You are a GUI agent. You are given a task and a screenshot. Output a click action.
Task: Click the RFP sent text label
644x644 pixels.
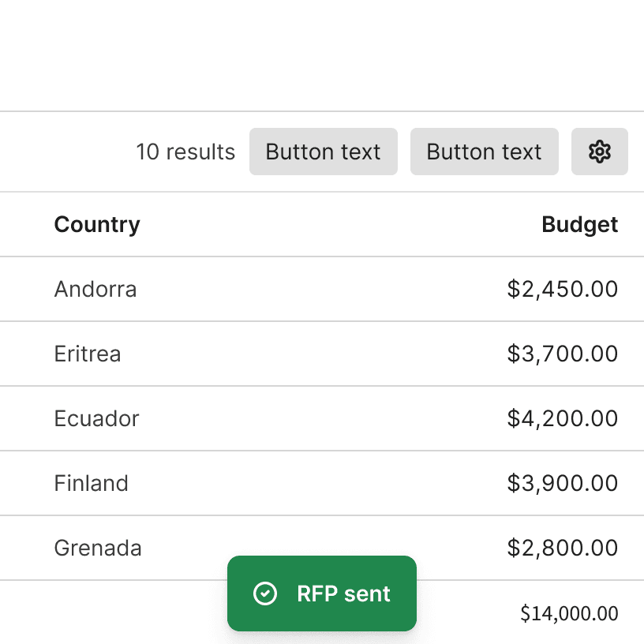[x=343, y=593]
